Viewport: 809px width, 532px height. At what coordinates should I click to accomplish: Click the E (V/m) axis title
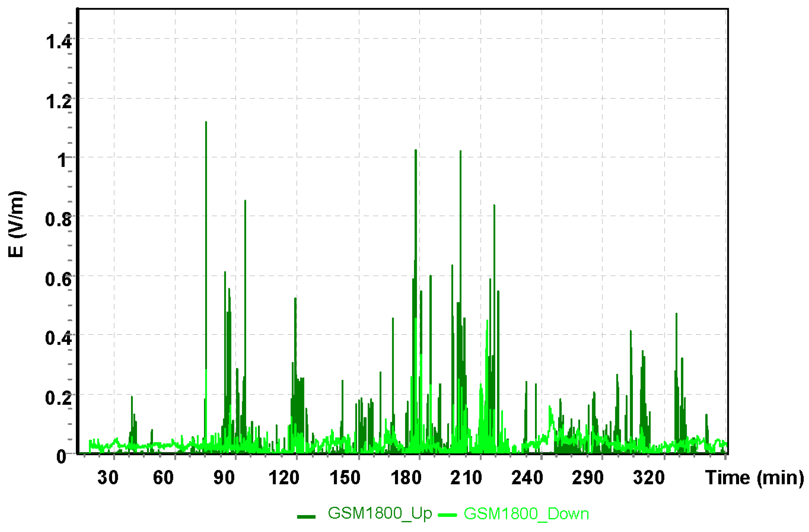(16, 224)
